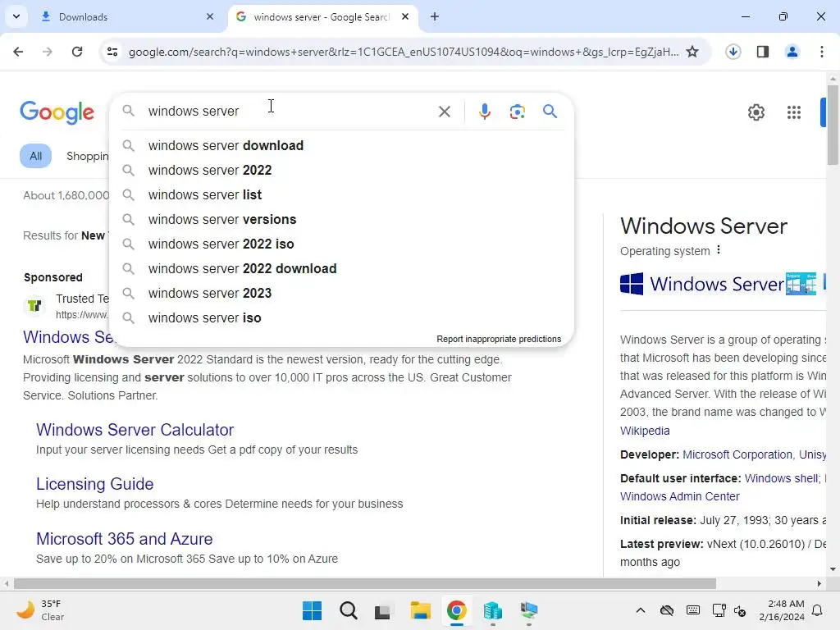Show hidden system tray icons
Screen dimensions: 840x630
click(x=640, y=610)
